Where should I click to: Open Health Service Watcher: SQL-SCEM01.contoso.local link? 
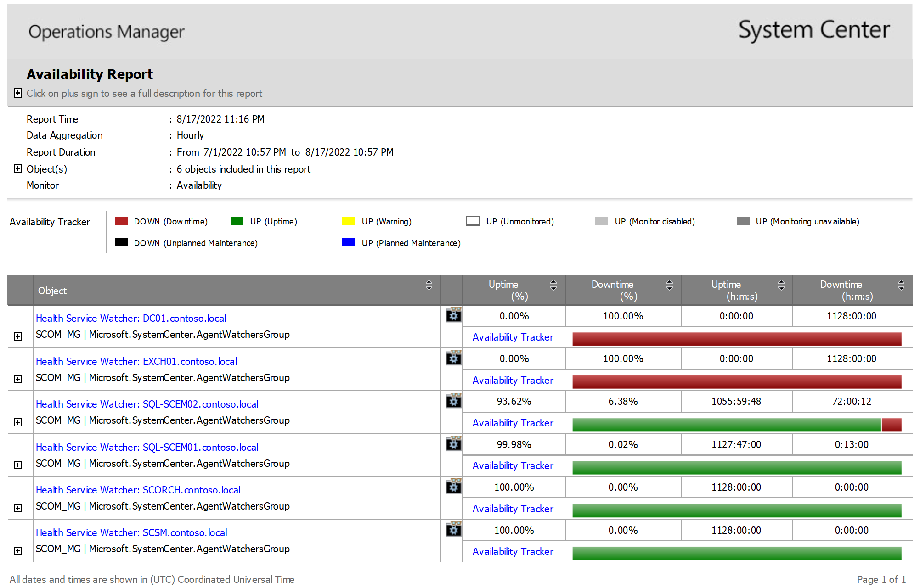pos(147,447)
